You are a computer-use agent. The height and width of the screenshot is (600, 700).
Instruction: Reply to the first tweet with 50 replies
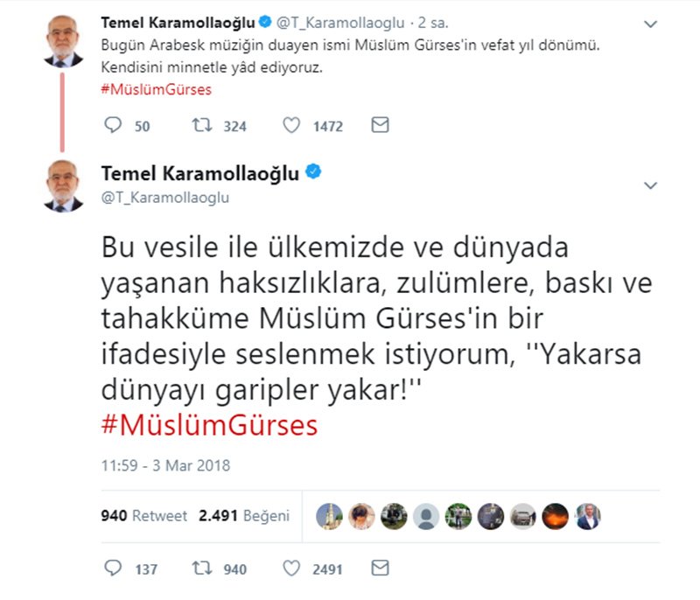pyautogui.click(x=113, y=125)
